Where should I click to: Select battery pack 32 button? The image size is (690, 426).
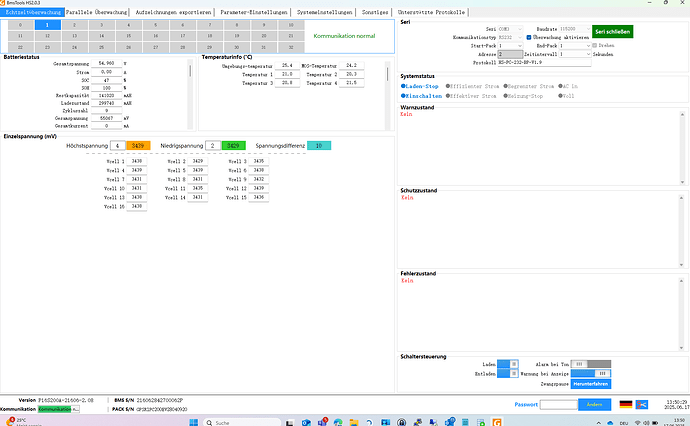coord(290,47)
